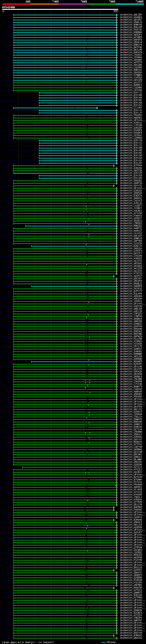Select hit label UniRef100_C9SR84
Viewport: 146px width, 644px height.
pos(131,414)
